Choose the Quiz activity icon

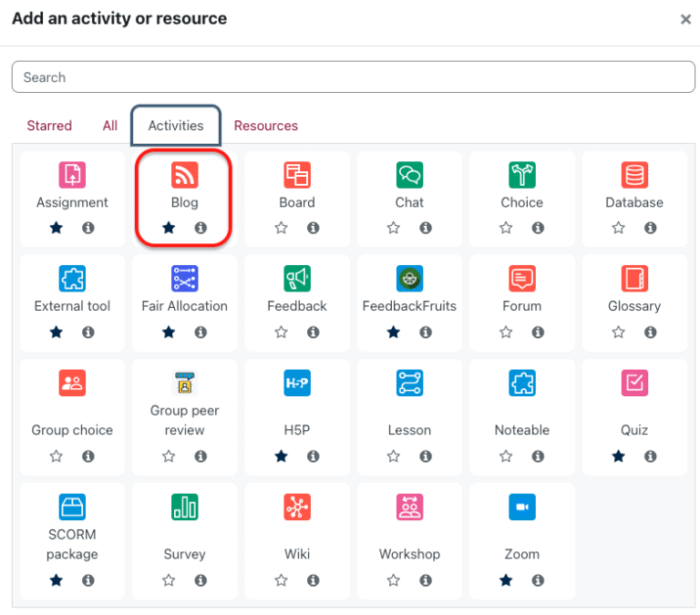(x=634, y=384)
